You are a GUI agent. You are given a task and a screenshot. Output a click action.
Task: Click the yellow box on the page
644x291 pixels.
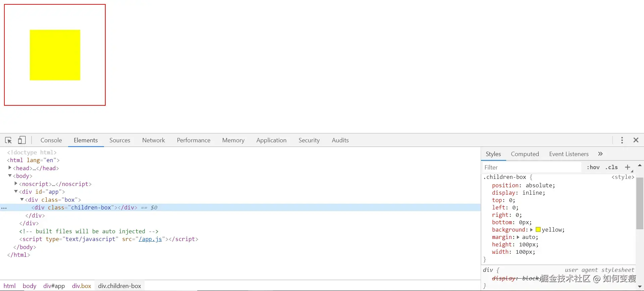[x=55, y=55]
